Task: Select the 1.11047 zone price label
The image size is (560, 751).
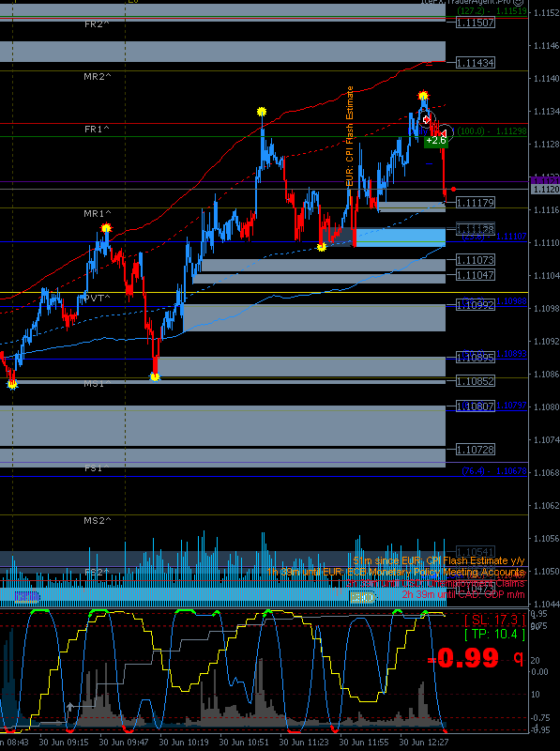Action: click(476, 275)
